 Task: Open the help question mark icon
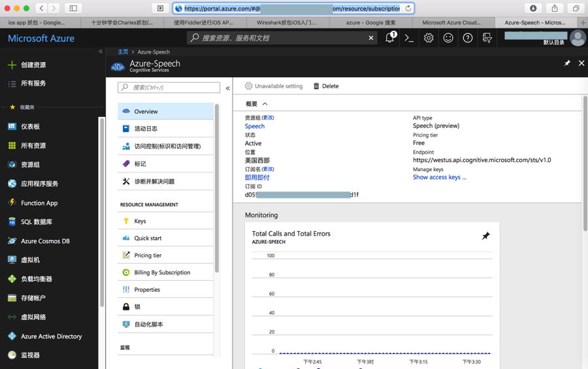468,39
